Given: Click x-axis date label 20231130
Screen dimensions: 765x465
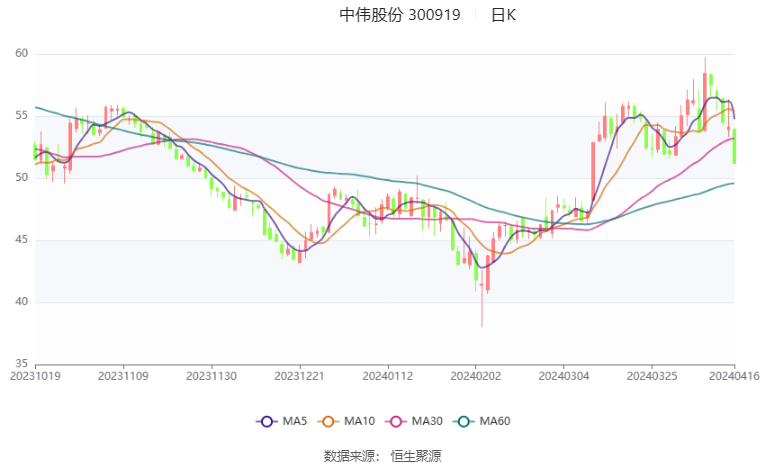Looking at the screenshot, I should click(211, 376).
